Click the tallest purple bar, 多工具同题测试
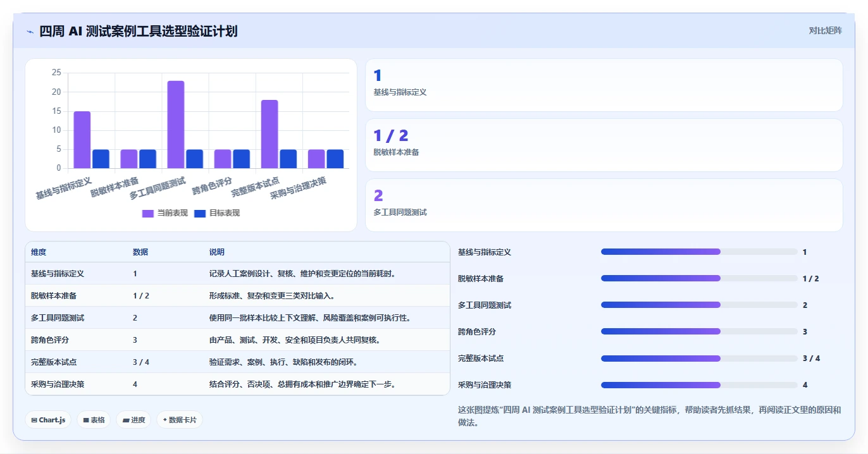Screen dimensions: 868x454 [x=176, y=125]
